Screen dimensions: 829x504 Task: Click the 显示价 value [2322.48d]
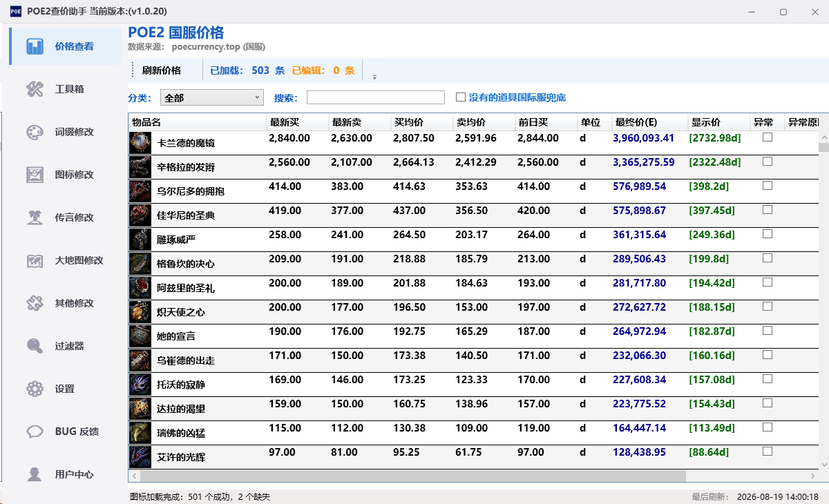tap(715, 162)
